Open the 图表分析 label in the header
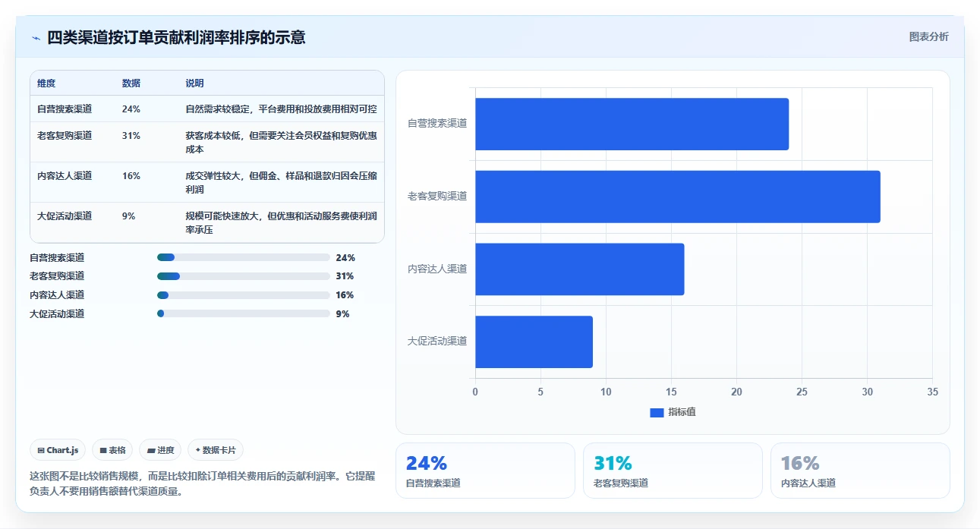This screenshot has width=980, height=529. pyautogui.click(x=928, y=36)
